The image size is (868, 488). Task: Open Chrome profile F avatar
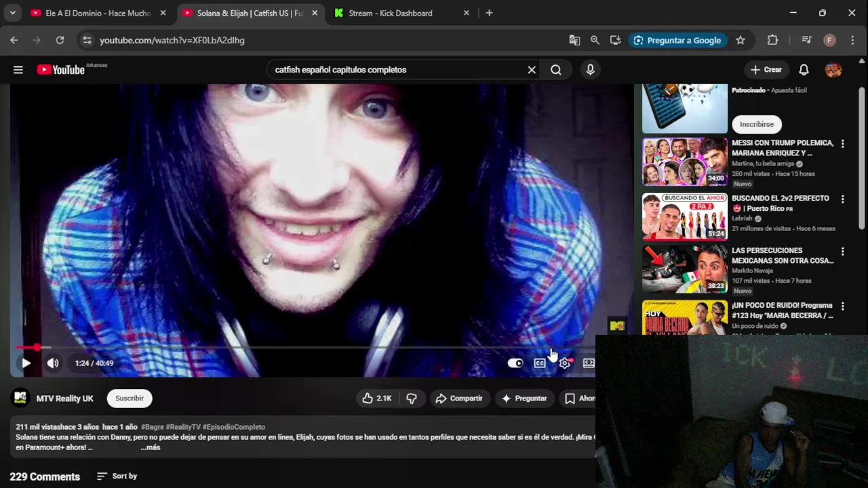[829, 40]
